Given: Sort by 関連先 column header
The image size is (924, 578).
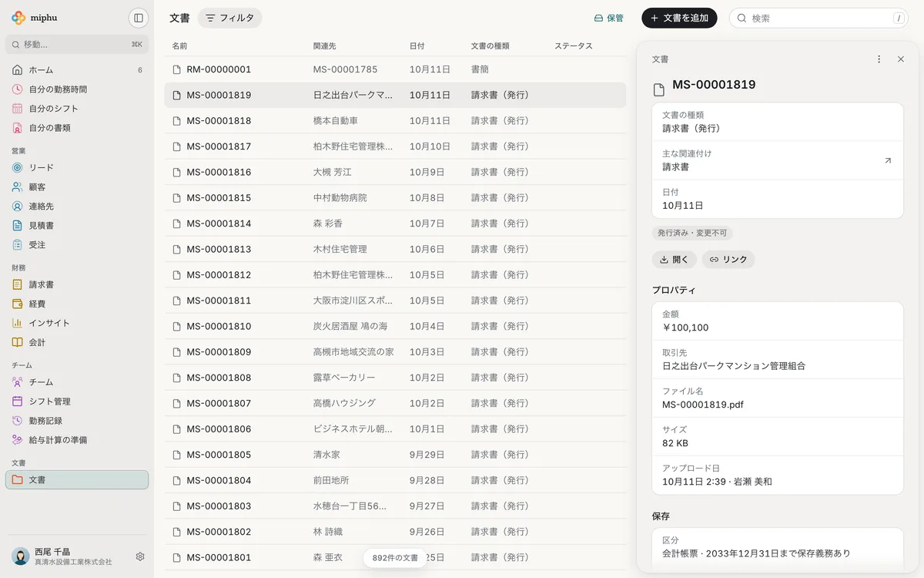Looking at the screenshot, I should [325, 46].
